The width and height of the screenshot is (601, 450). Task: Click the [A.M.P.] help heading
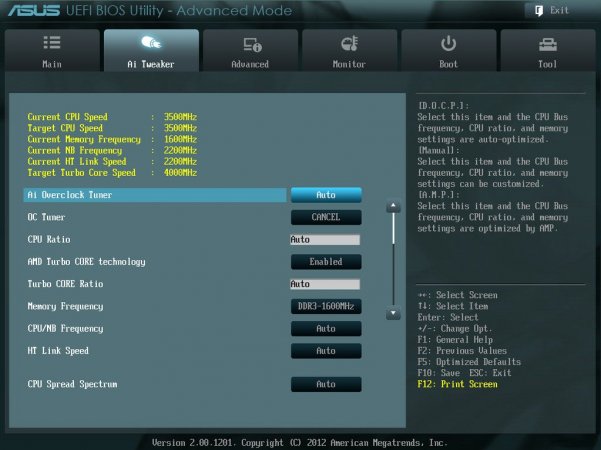pyautogui.click(x=439, y=195)
